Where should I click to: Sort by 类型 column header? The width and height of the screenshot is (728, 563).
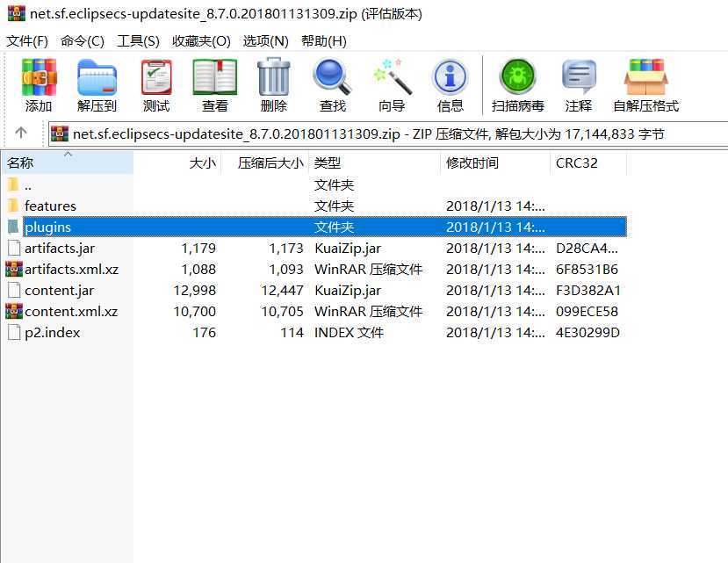pos(375,163)
